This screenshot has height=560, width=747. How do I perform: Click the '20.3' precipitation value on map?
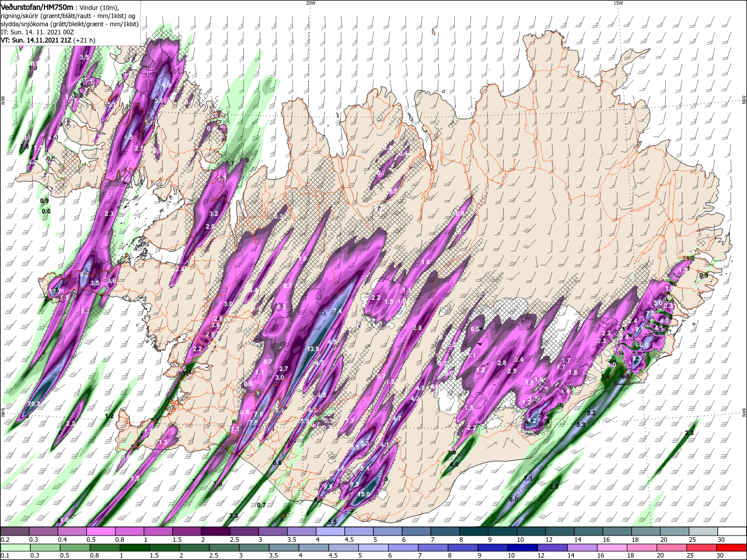coord(33,404)
